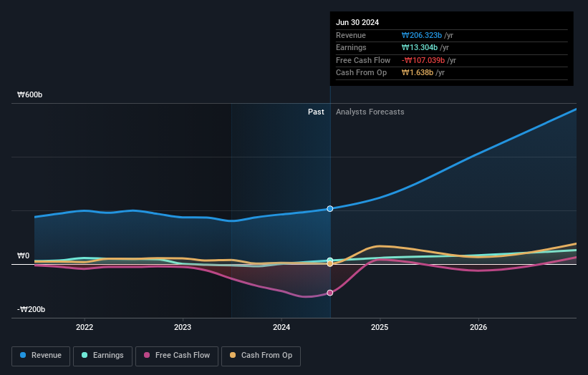Screen dimensions: 588x375
Task: Click the 2026 x-axis label
Action: click(x=478, y=328)
